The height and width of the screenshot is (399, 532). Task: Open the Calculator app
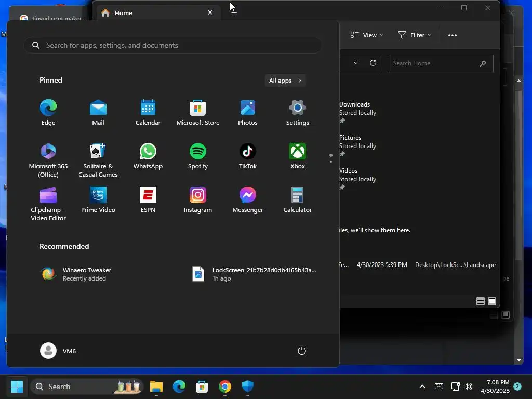298,200
